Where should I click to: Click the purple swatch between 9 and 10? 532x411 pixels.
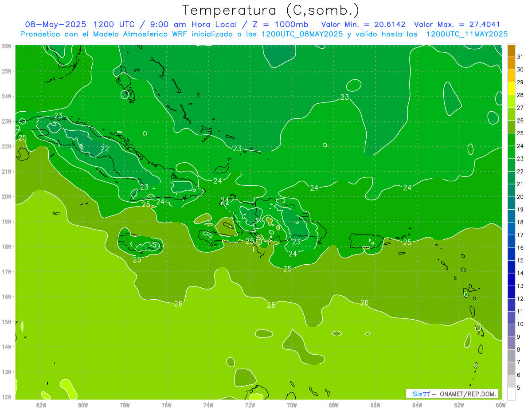click(511, 330)
